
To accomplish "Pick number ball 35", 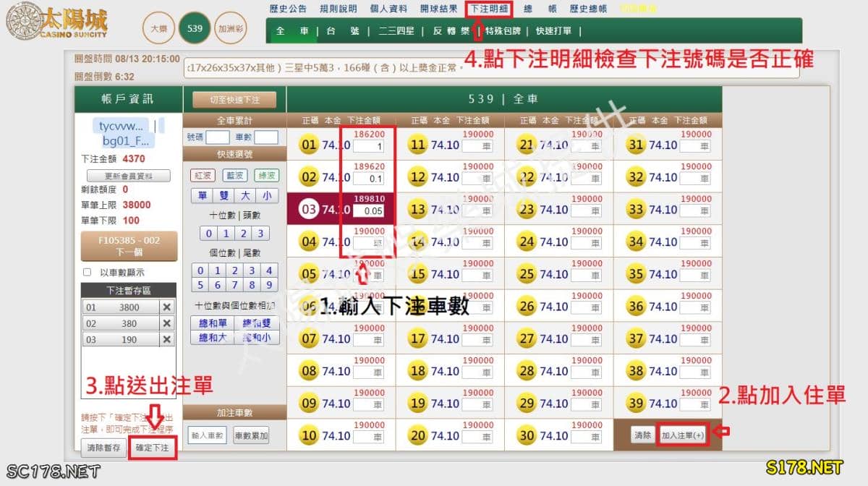I will [x=636, y=274].
